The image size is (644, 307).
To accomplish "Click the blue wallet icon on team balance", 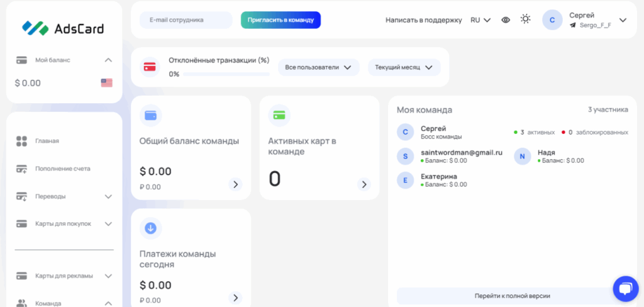I will click(151, 116).
